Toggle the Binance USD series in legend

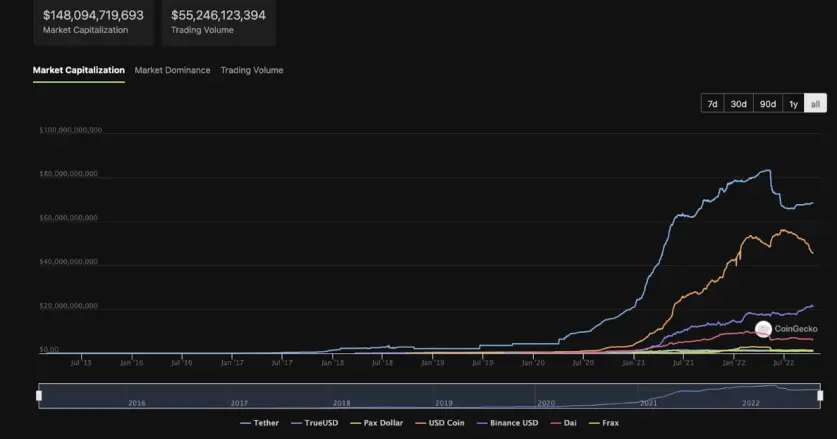tap(507, 422)
